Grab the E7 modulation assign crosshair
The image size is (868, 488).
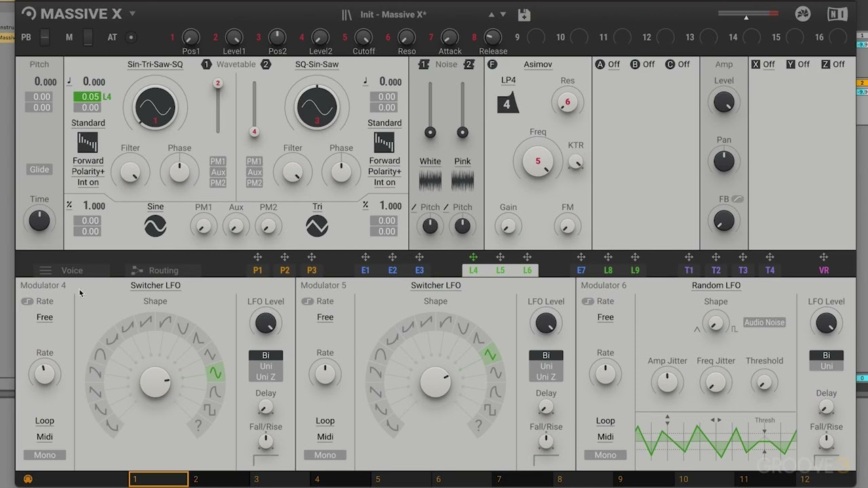click(581, 257)
